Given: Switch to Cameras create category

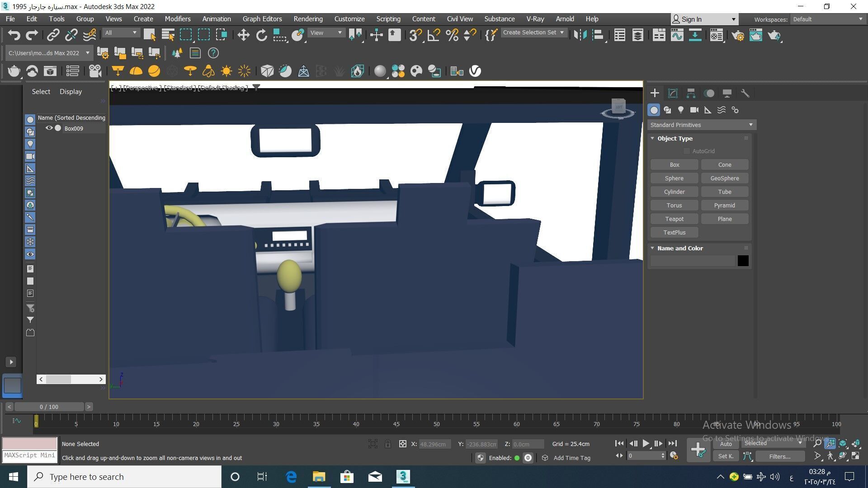Looking at the screenshot, I should (694, 110).
